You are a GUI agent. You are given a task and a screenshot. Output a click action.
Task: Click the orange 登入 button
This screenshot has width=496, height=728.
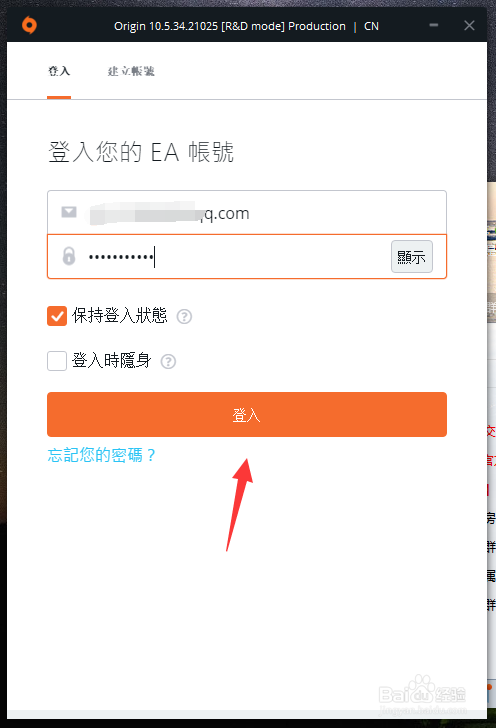[x=247, y=415]
